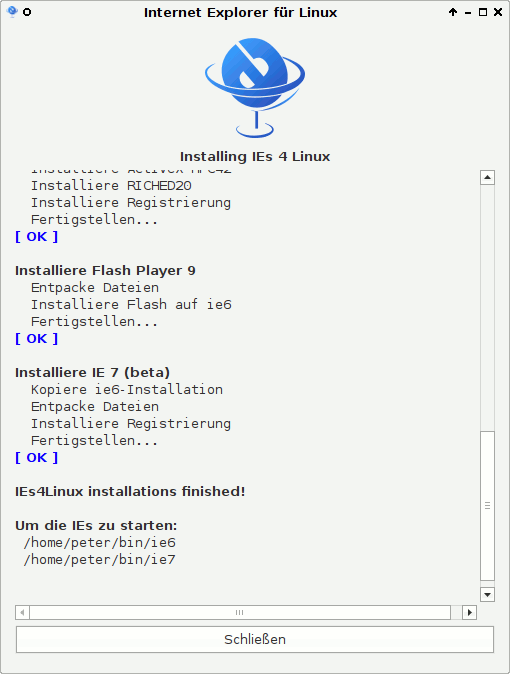This screenshot has height=674, width=510.
Task: Click the /home/peter/bin/ie6 path text
Action: (100, 542)
